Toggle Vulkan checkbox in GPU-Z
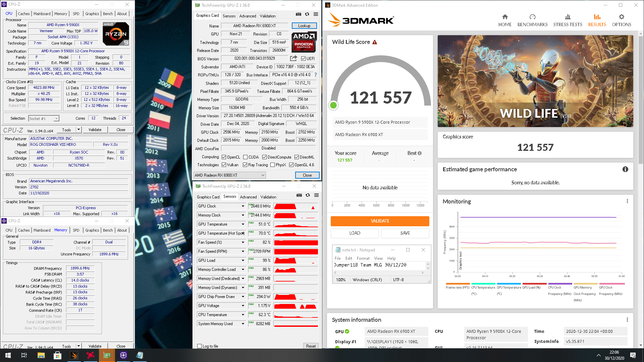Image resolution: width=644 pixels, height=362 pixels. (224, 165)
